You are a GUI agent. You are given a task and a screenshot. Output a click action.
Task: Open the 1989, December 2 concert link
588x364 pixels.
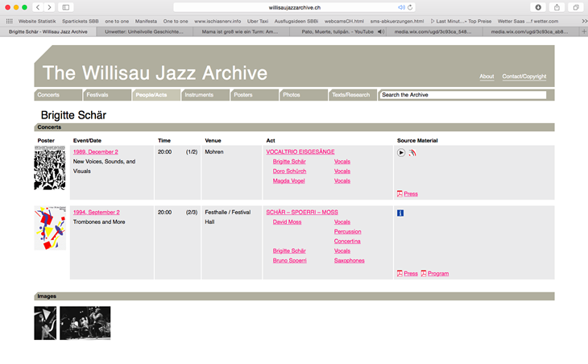coord(96,152)
